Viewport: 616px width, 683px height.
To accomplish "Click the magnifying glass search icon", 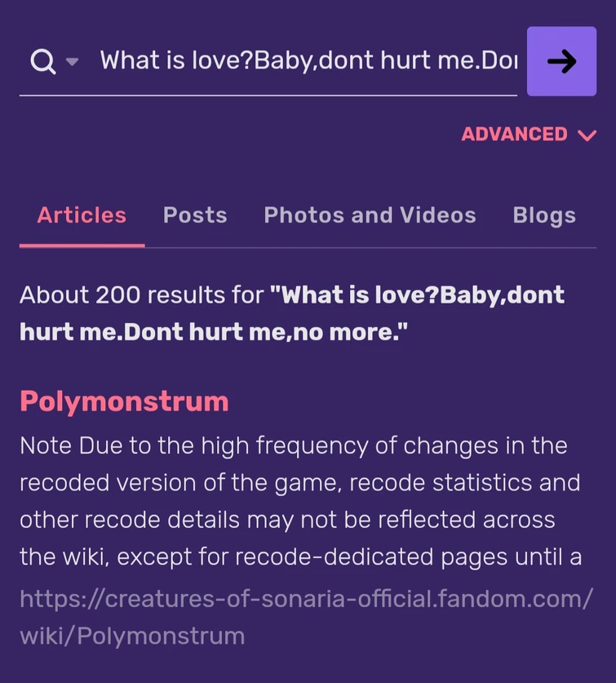I will [x=42, y=61].
